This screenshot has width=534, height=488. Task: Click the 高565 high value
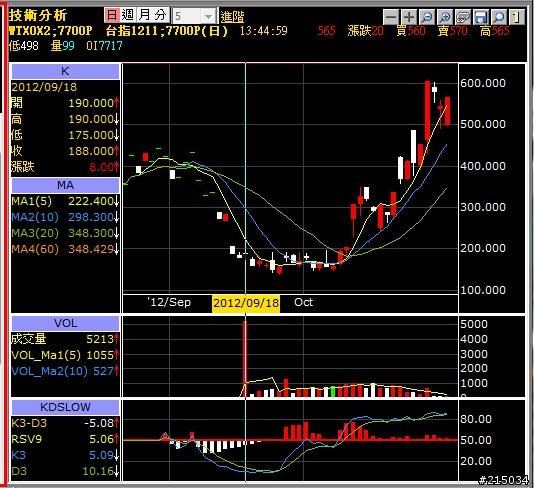[494, 31]
